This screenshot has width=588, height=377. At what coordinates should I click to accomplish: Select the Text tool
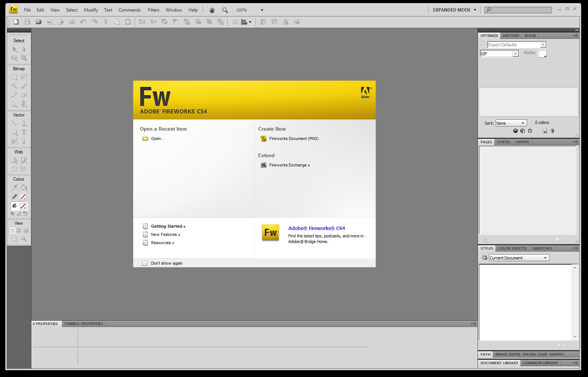(24, 132)
